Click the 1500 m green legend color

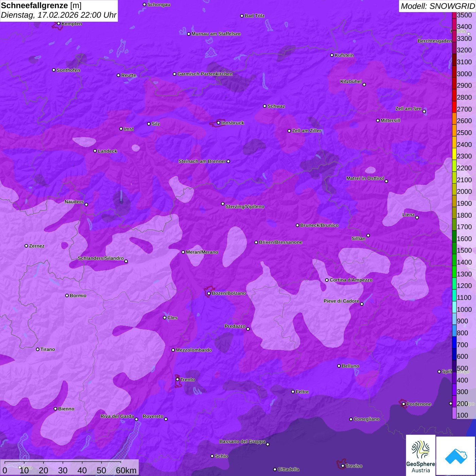pos(454,249)
